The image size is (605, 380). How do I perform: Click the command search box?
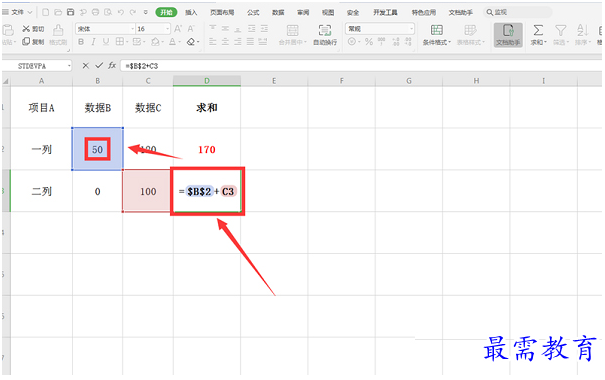point(517,12)
